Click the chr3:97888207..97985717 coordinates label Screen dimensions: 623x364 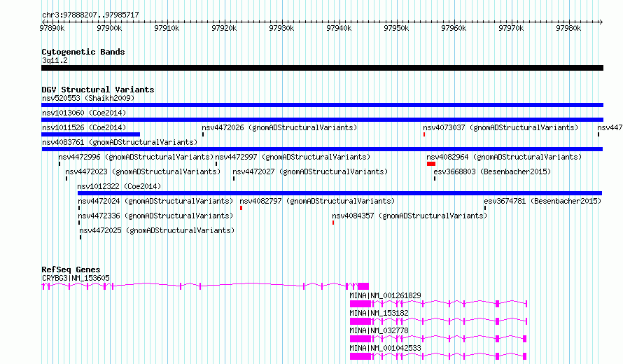(x=90, y=15)
